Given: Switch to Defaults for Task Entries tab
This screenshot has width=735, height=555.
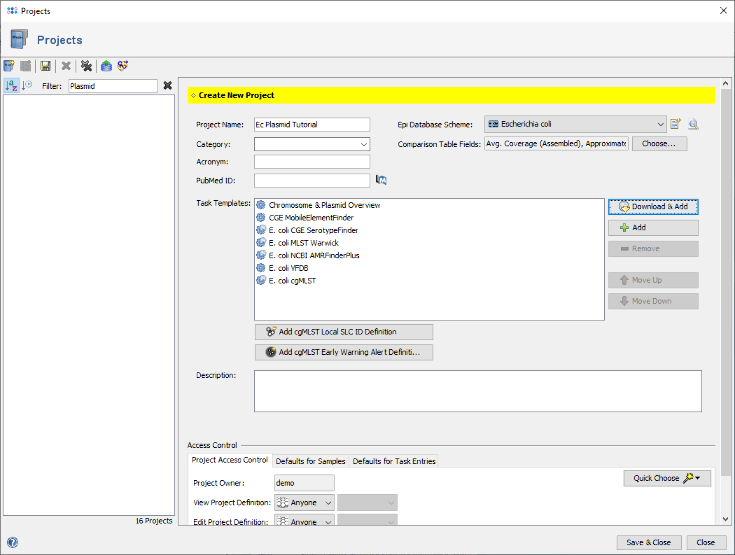Looking at the screenshot, I should (x=394, y=461).
